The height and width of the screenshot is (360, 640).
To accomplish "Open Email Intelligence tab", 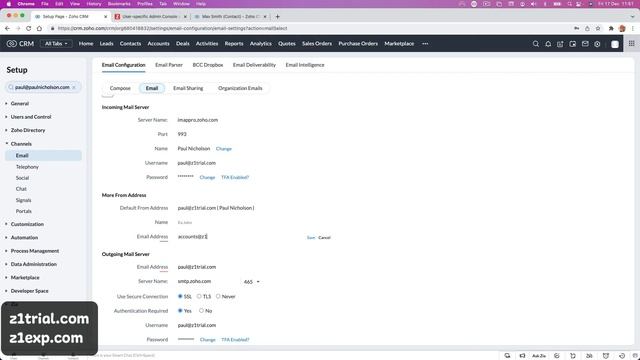I will [305, 65].
